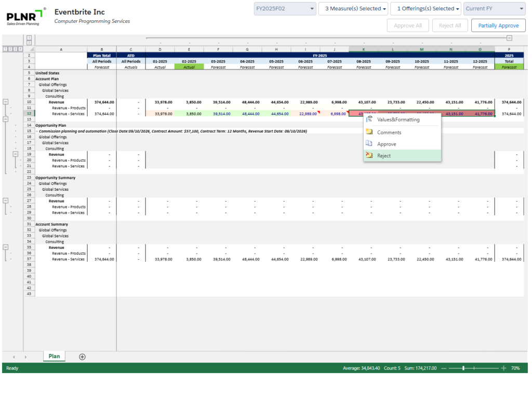This screenshot has width=532, height=398.
Task: Select the 33,978.00 cell in row 12
Action: point(160,114)
